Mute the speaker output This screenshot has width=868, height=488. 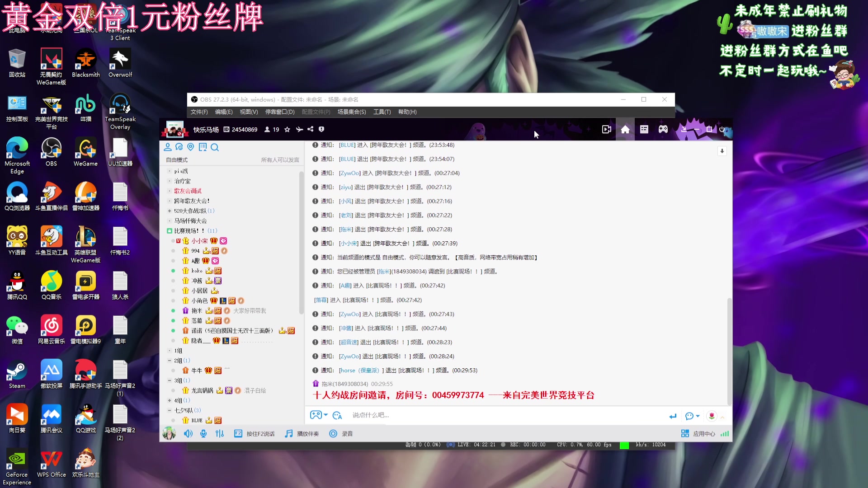(188, 433)
